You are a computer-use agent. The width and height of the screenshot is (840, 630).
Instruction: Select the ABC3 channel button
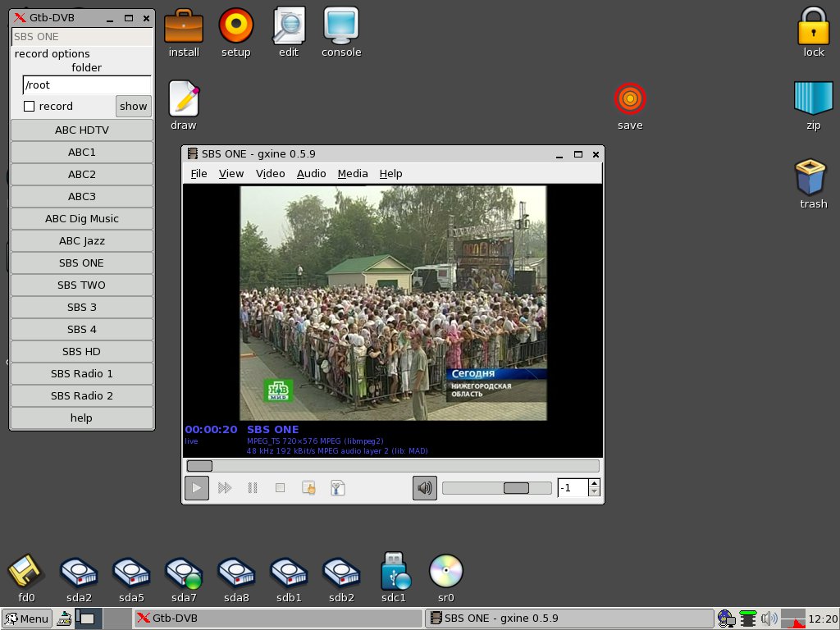point(82,197)
